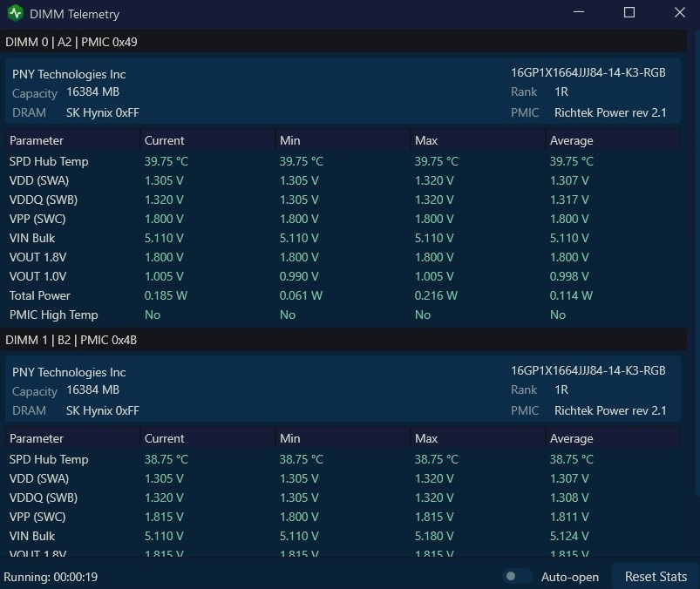Select DIMM 0 VPP (SWC) row label
Screen dimensions: 700x589
(37, 219)
